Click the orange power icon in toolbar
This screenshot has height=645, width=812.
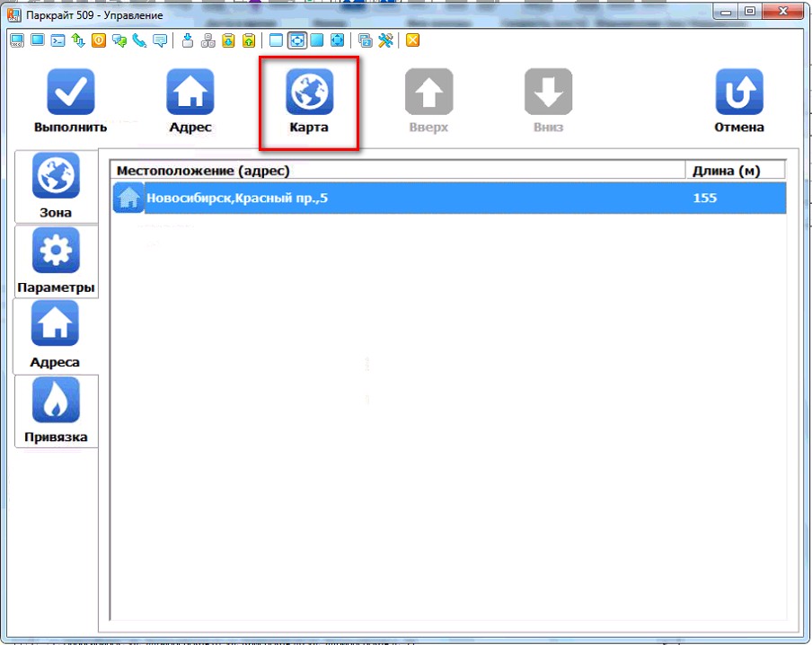(x=98, y=40)
